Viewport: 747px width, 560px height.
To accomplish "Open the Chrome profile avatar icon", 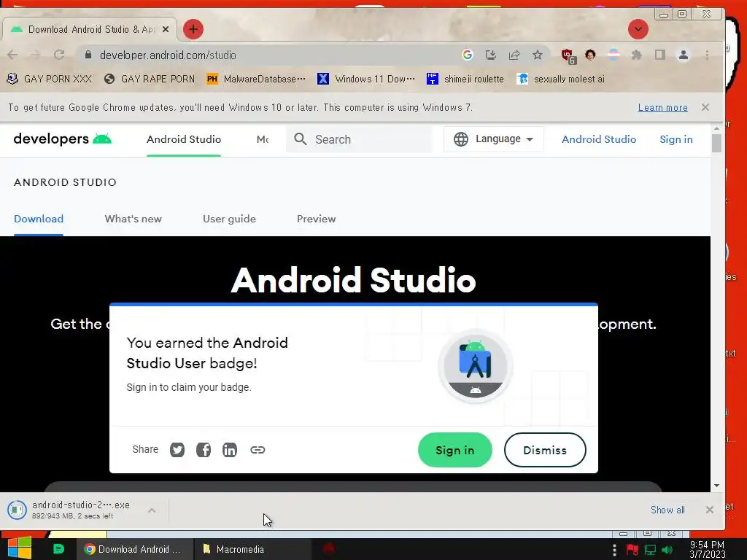I will click(x=683, y=55).
